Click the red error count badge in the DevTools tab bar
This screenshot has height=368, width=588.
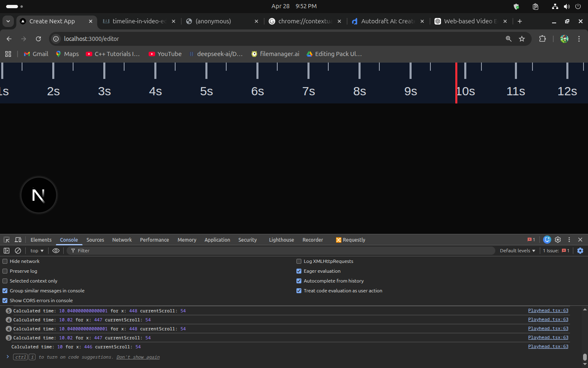tap(531, 240)
